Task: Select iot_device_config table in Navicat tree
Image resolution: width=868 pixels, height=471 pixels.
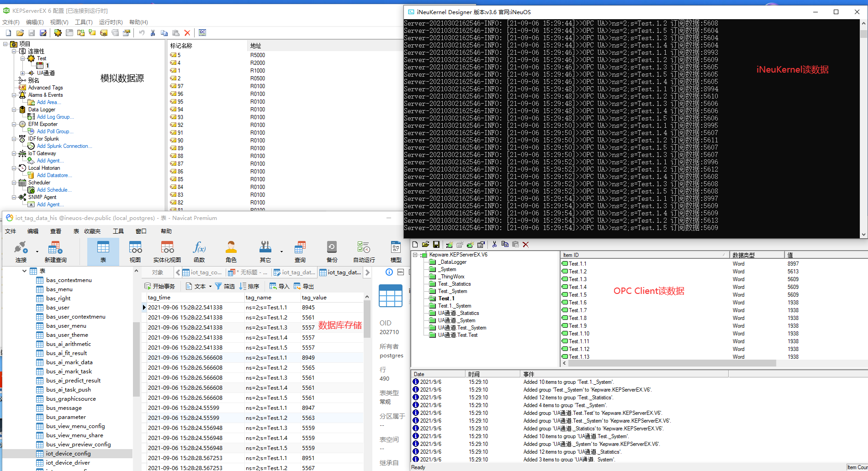Action: pyautogui.click(x=68, y=454)
